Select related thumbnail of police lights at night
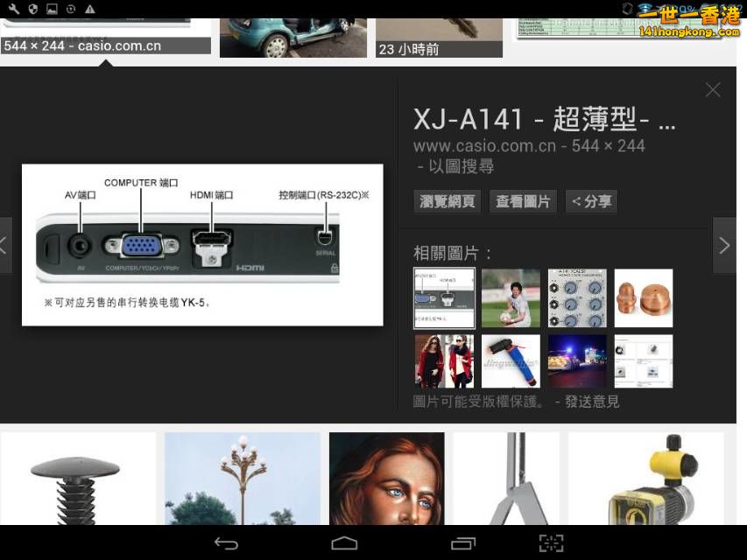The height and width of the screenshot is (560, 747). click(577, 361)
